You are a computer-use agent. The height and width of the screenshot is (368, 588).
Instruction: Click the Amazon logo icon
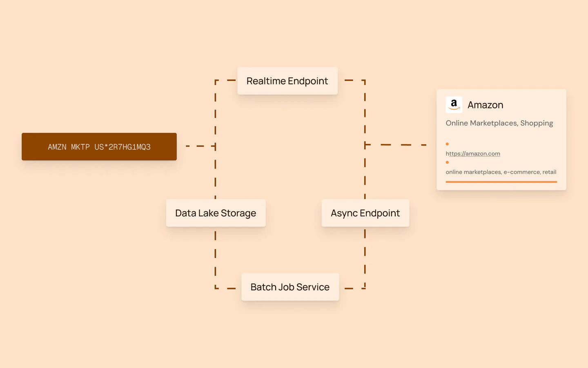coord(454,105)
